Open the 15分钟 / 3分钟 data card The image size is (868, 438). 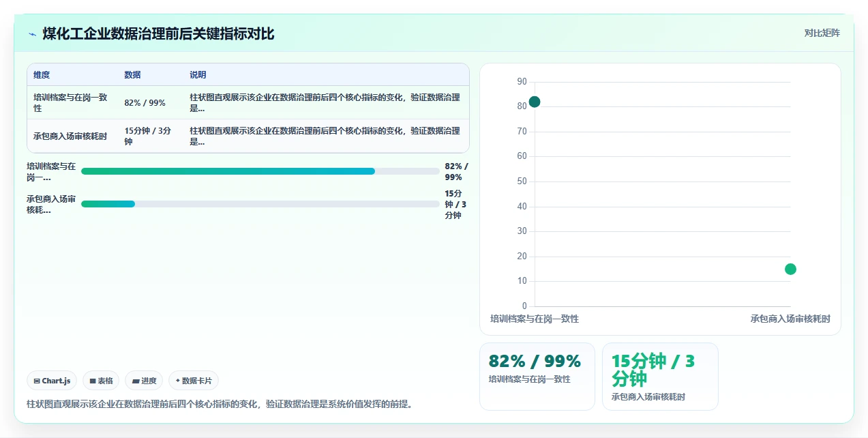click(660, 377)
